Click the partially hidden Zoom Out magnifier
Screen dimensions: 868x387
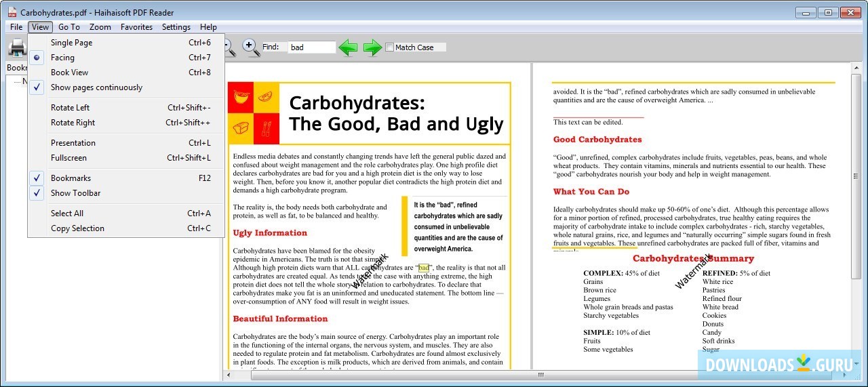click(231, 47)
